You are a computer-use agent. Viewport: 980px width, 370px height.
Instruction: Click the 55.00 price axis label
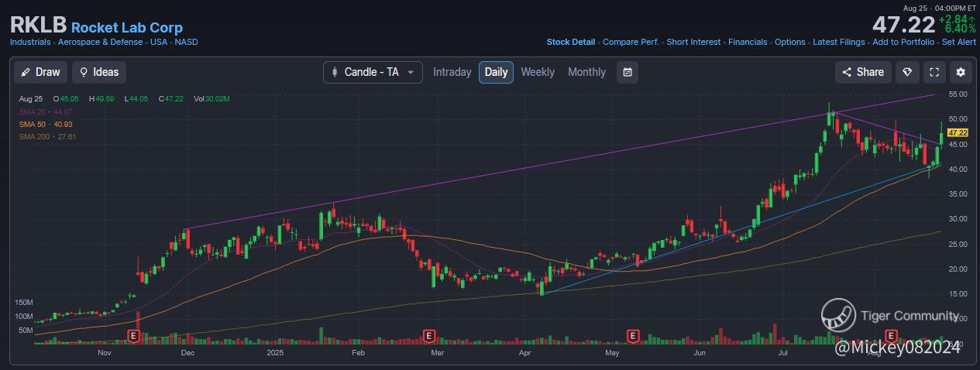(x=958, y=94)
